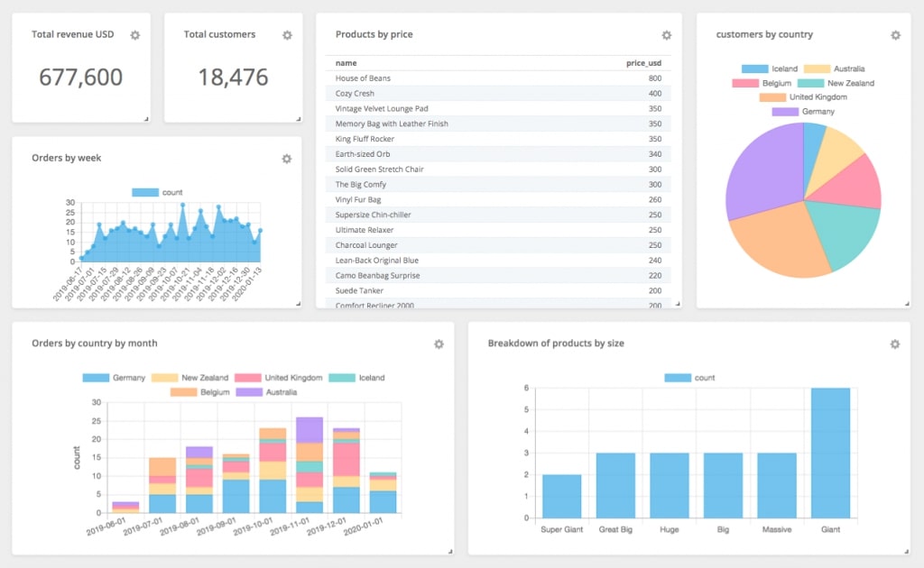Open the Products by price settings gear
This screenshot has height=568, width=924.
(x=666, y=34)
